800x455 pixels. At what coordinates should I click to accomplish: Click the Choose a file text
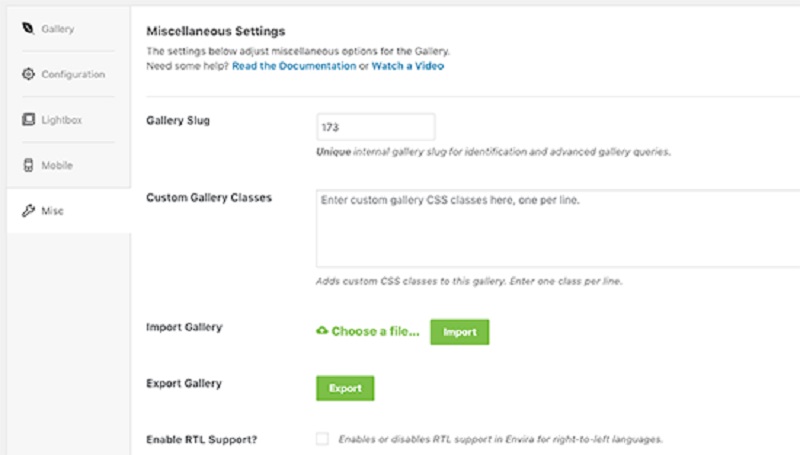pos(375,331)
